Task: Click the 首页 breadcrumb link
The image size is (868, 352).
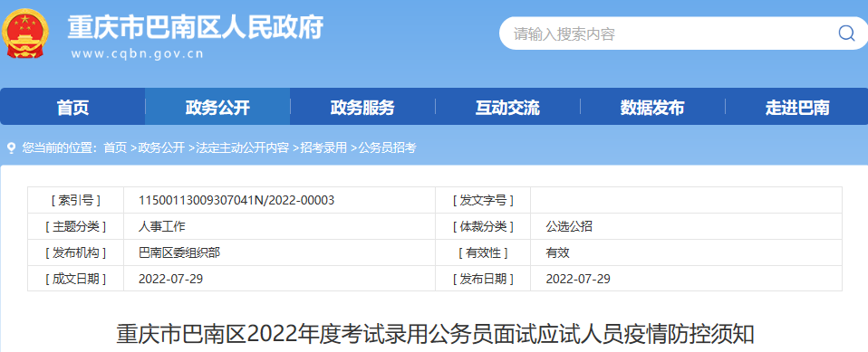Action: (115, 148)
